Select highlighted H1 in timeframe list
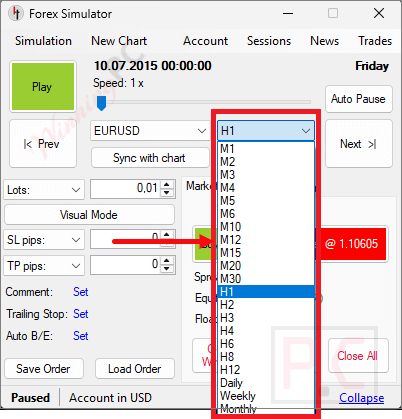This screenshot has height=419, width=402. (x=266, y=292)
